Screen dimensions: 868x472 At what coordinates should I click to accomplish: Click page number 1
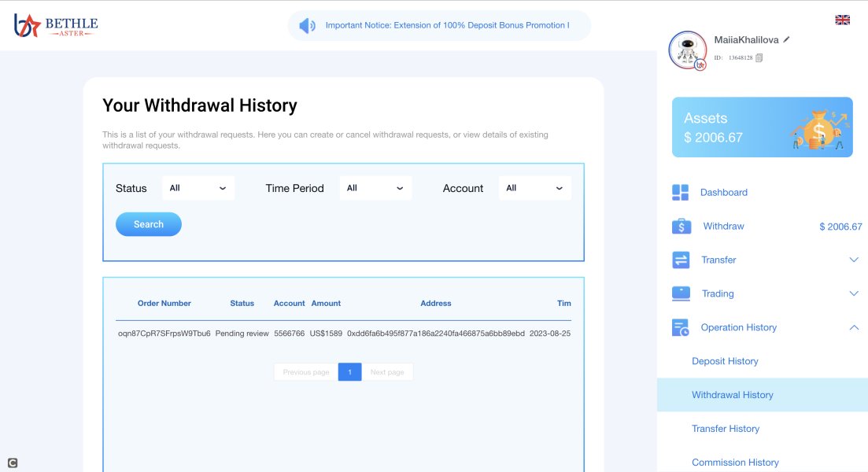(350, 372)
